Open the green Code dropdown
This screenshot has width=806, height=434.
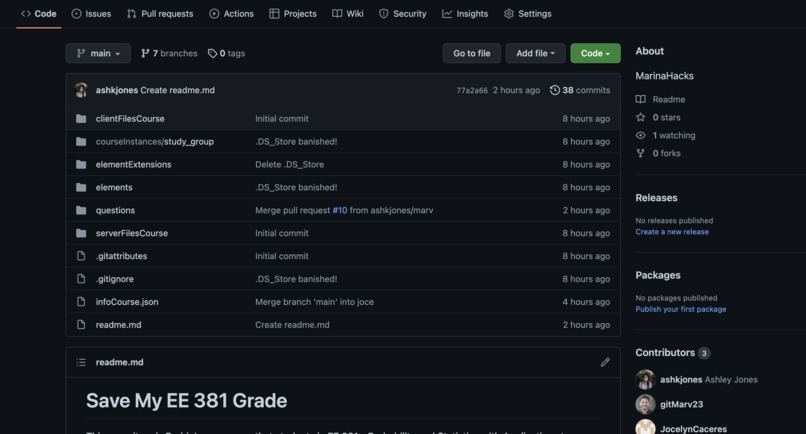click(x=595, y=53)
